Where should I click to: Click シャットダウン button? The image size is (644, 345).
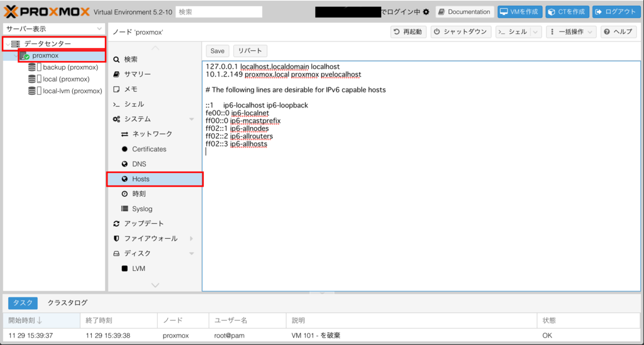[461, 31]
